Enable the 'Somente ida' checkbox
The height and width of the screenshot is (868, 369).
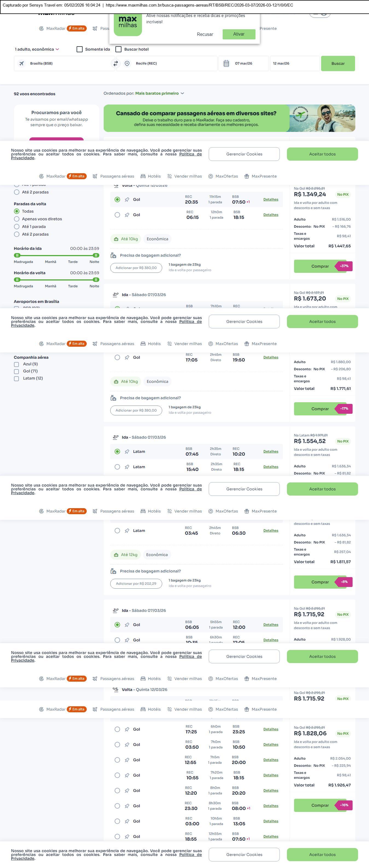tap(80, 49)
